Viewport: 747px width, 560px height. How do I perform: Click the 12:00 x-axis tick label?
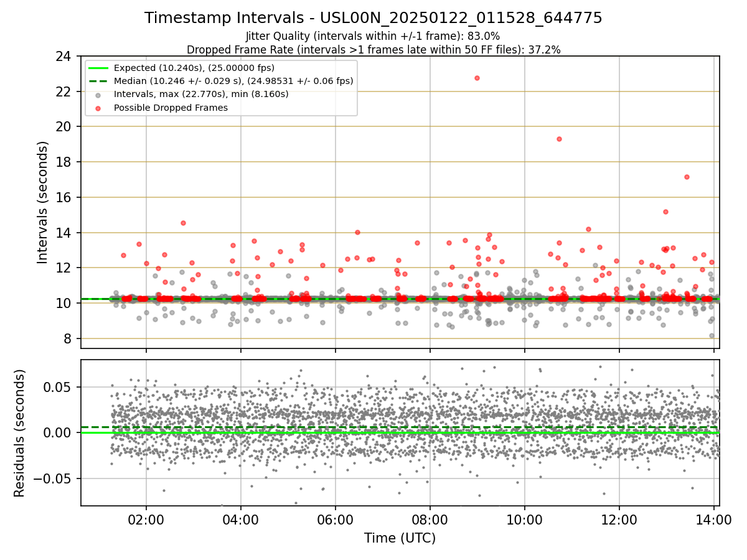pos(619,520)
